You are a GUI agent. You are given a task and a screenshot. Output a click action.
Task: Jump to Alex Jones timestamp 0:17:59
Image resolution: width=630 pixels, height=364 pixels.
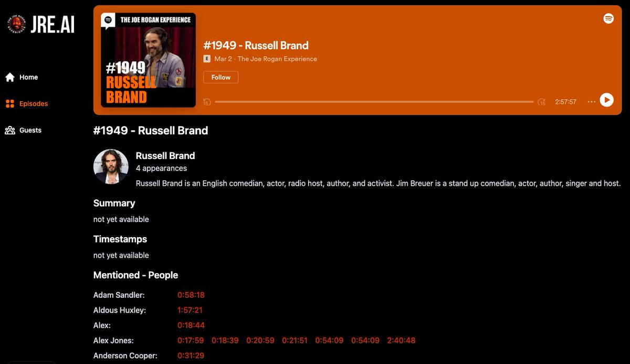191,340
